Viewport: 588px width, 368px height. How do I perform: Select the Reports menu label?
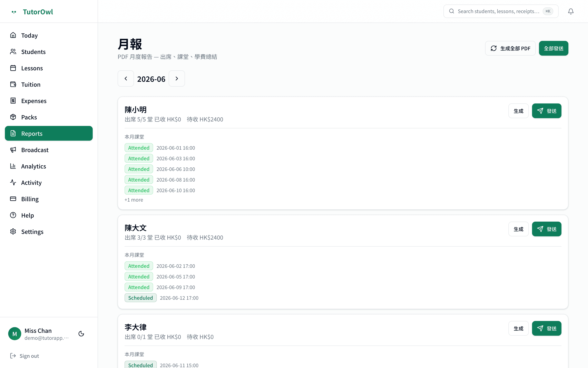[32, 133]
